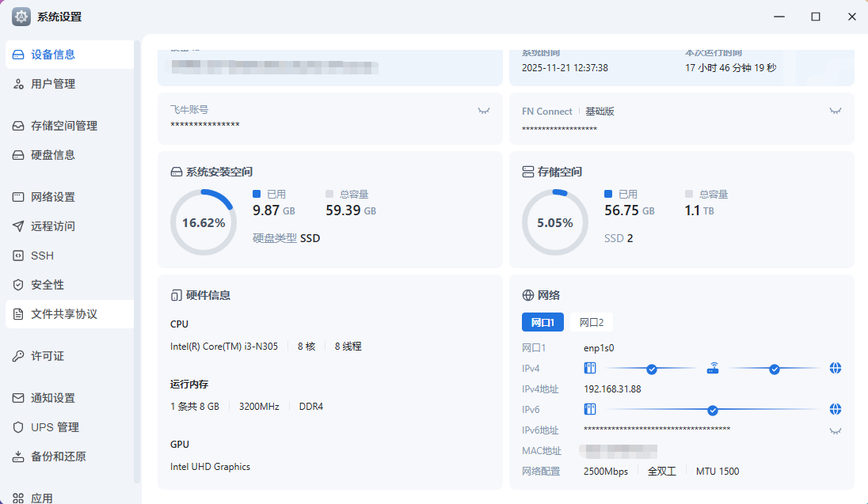Screen dimensions: 868x504
Task: Open 文件共享协议 settings page
Action: [64, 314]
